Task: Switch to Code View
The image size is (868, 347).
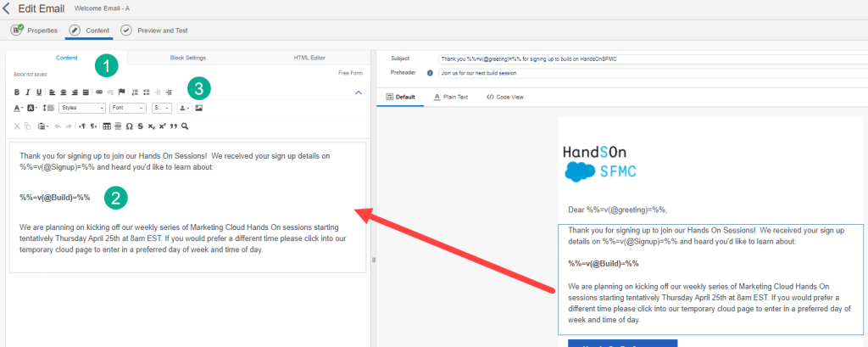Action: coord(505,97)
